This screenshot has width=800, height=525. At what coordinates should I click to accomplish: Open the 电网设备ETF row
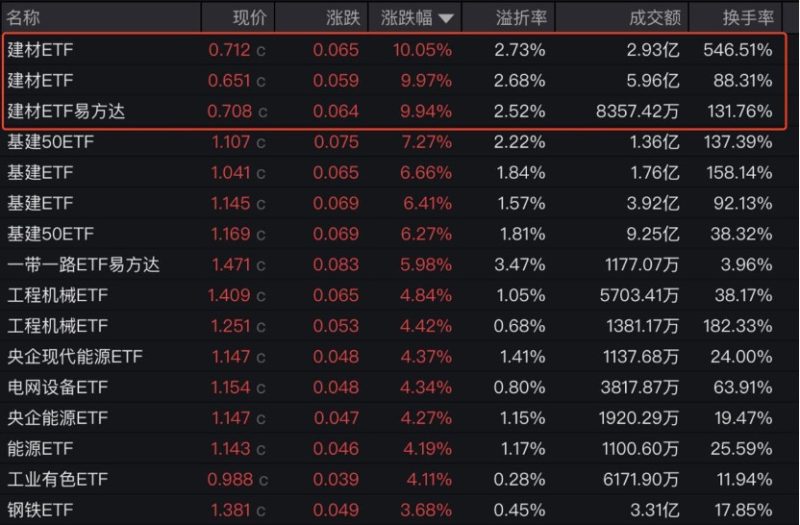pos(391,387)
